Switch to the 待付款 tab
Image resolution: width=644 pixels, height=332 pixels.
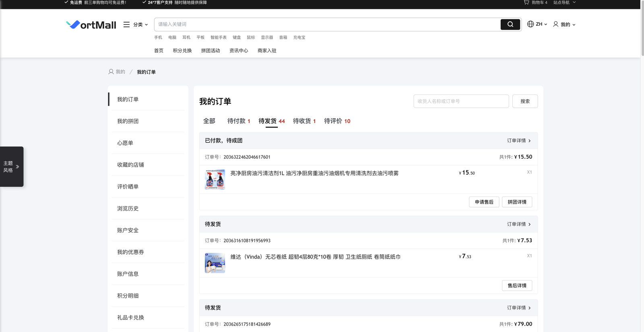pos(238,121)
